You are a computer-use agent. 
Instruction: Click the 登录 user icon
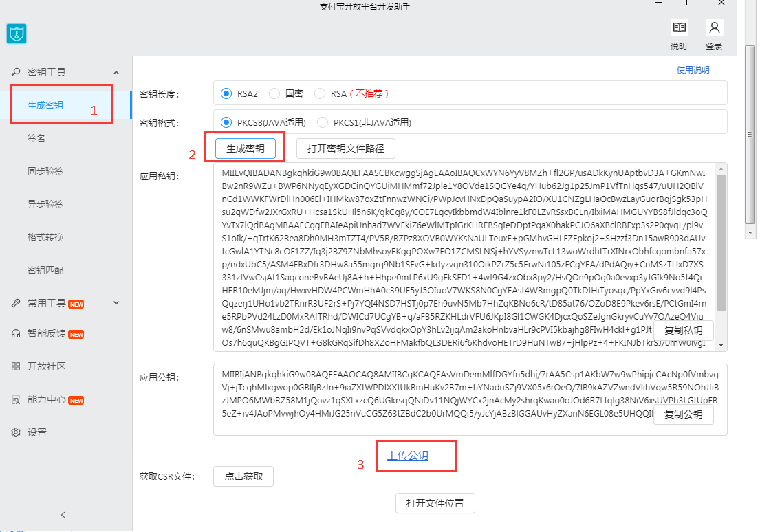[x=714, y=27]
